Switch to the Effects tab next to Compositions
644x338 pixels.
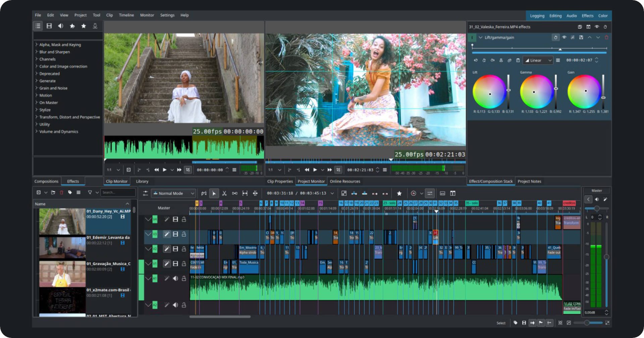(x=73, y=181)
